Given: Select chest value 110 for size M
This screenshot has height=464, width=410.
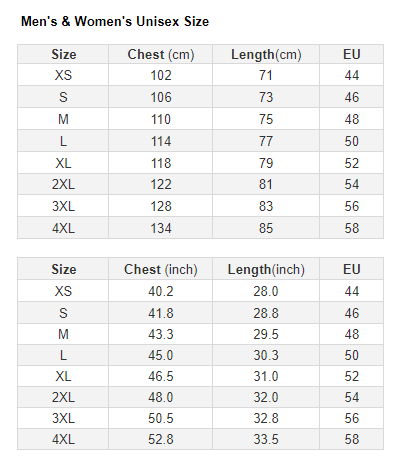Looking at the screenshot, I should tap(161, 119).
